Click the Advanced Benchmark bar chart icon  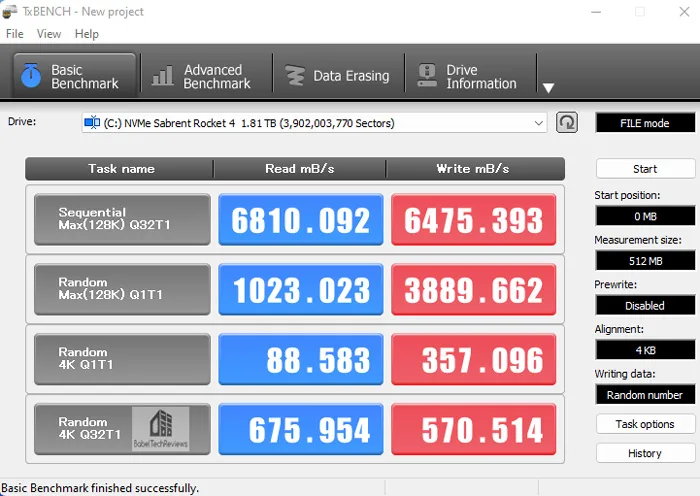[162, 75]
